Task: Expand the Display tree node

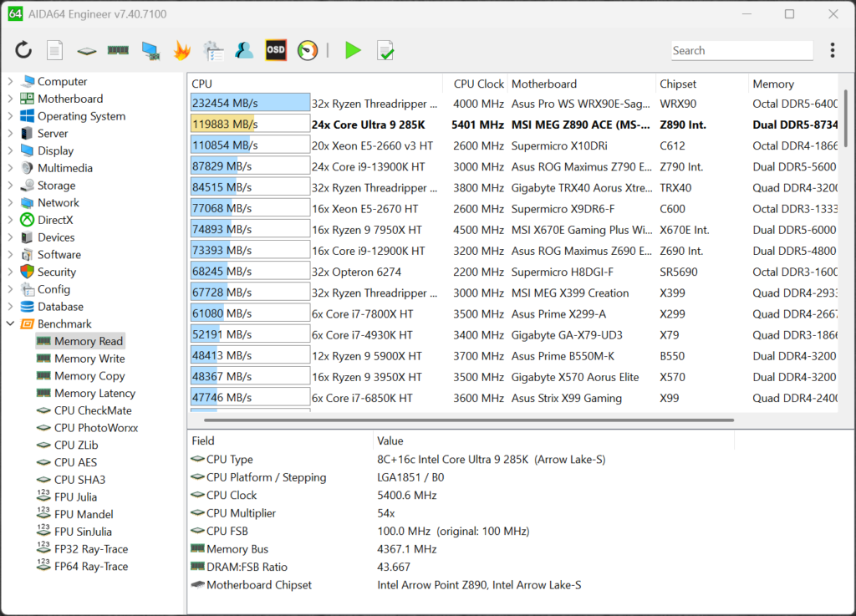Action: 10,150
